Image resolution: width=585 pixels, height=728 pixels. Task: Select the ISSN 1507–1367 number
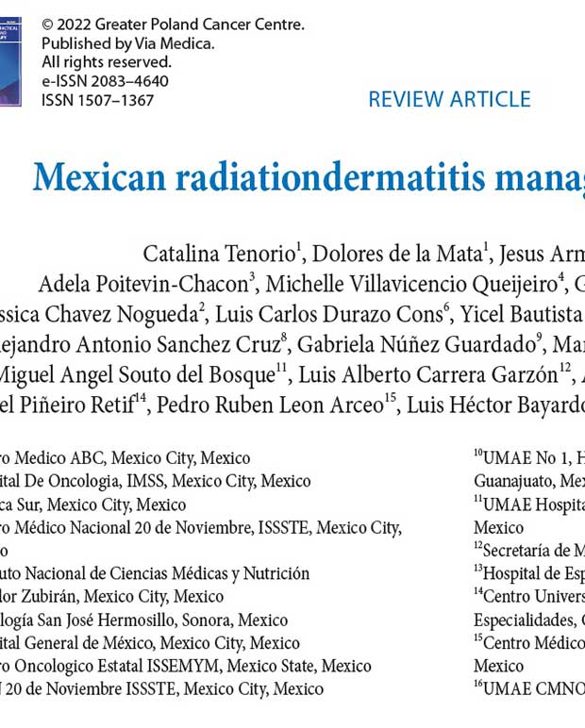[97, 100]
